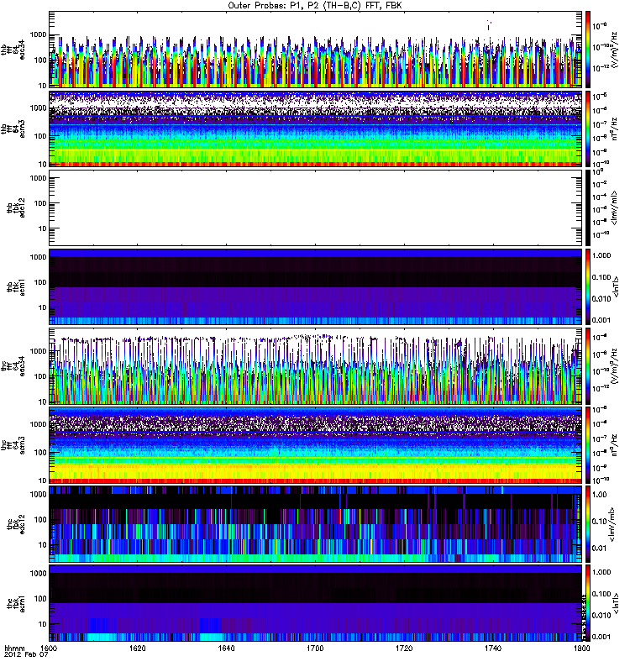
Task: Click the 0.01 value on thc fbk edc12 color bar
Action: point(599,549)
